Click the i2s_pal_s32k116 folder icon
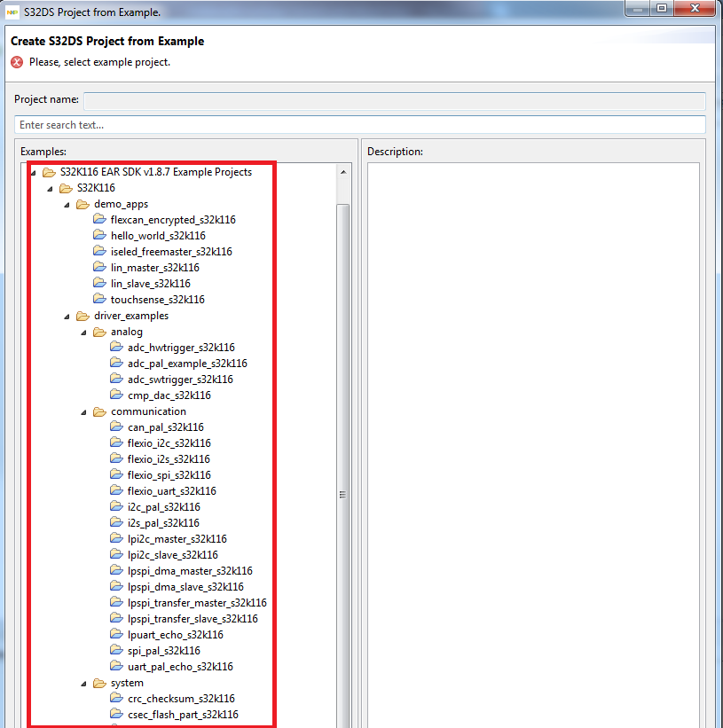 (x=116, y=522)
